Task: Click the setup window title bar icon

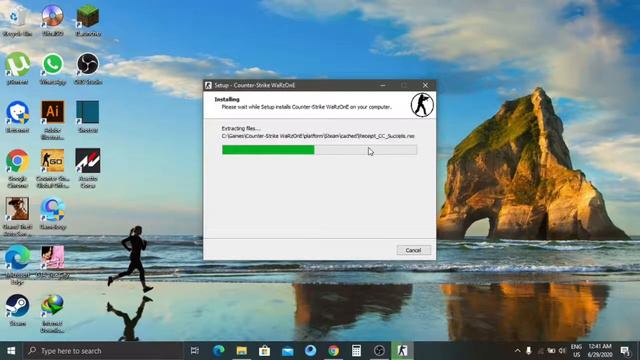Action: pos(208,85)
